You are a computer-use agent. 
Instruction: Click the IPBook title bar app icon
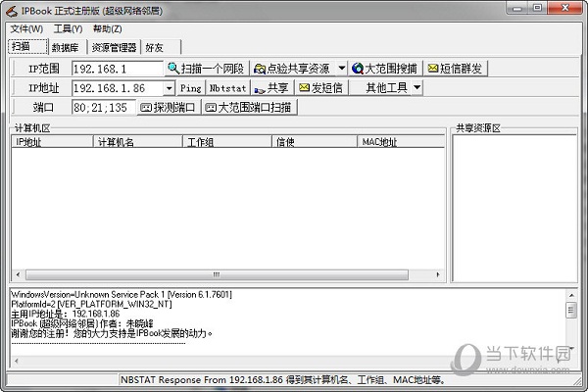12,11
